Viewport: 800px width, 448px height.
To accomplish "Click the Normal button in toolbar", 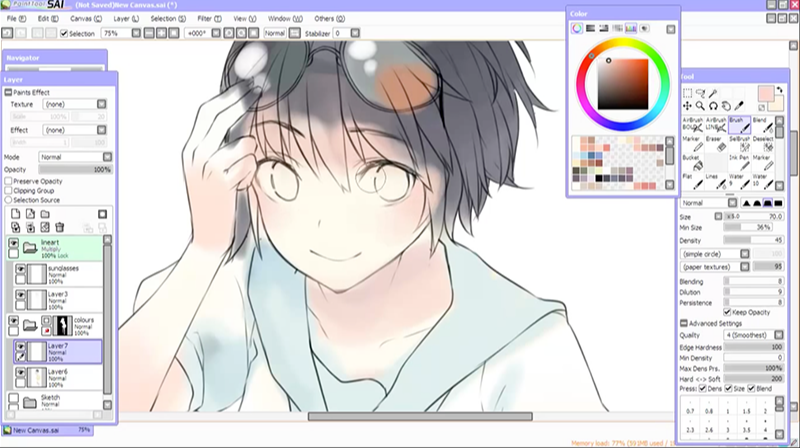I will click(x=275, y=33).
